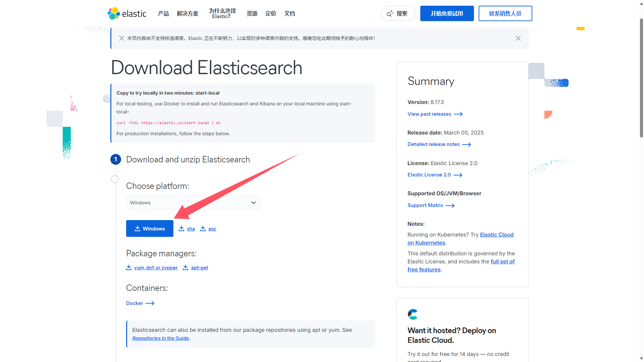Expand the 资源 menu in header
The height and width of the screenshot is (362, 644).
[252, 13]
